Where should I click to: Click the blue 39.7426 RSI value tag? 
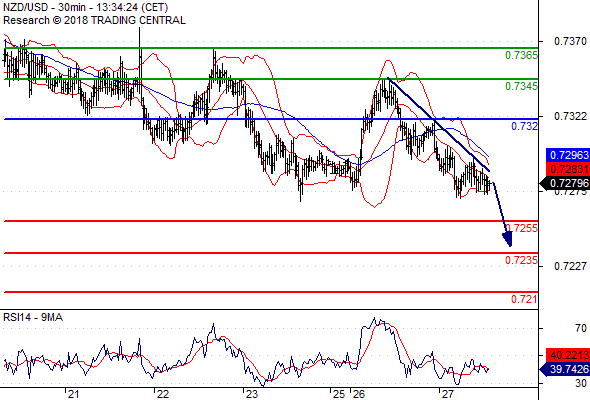click(x=565, y=369)
